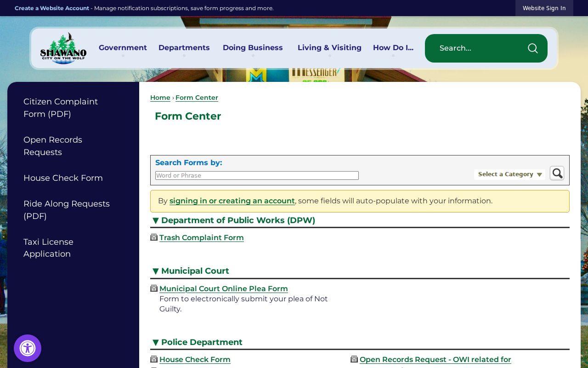
Task: Open the PageAssist accessibility widget
Action: (28, 348)
